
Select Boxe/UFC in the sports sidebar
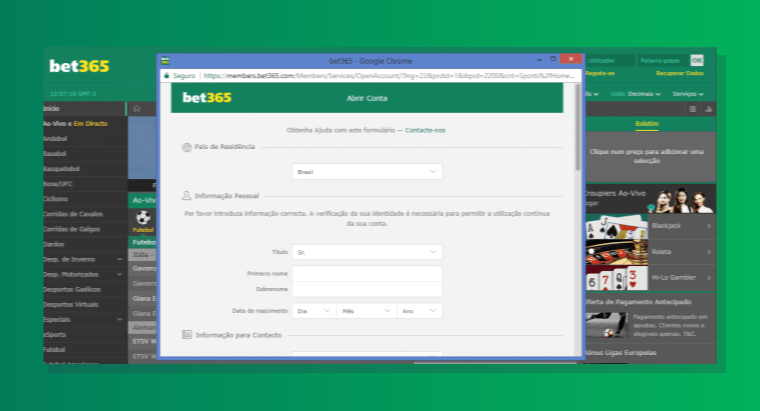coord(85,184)
